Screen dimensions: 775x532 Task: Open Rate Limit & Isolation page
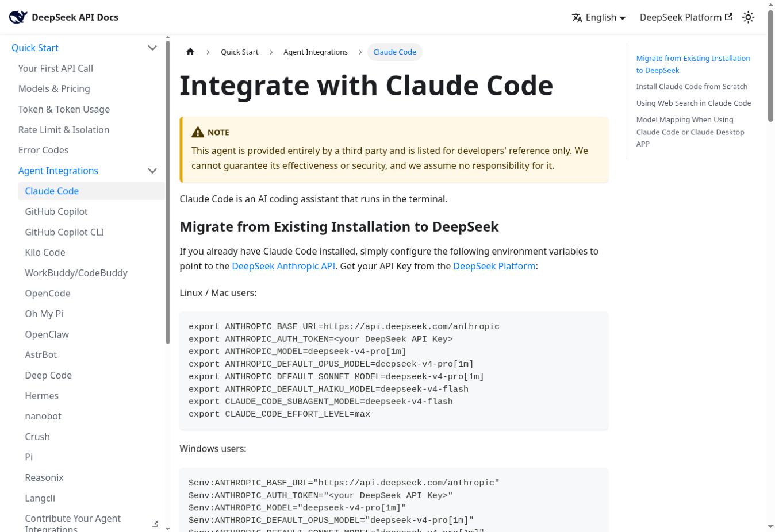pyautogui.click(x=64, y=130)
